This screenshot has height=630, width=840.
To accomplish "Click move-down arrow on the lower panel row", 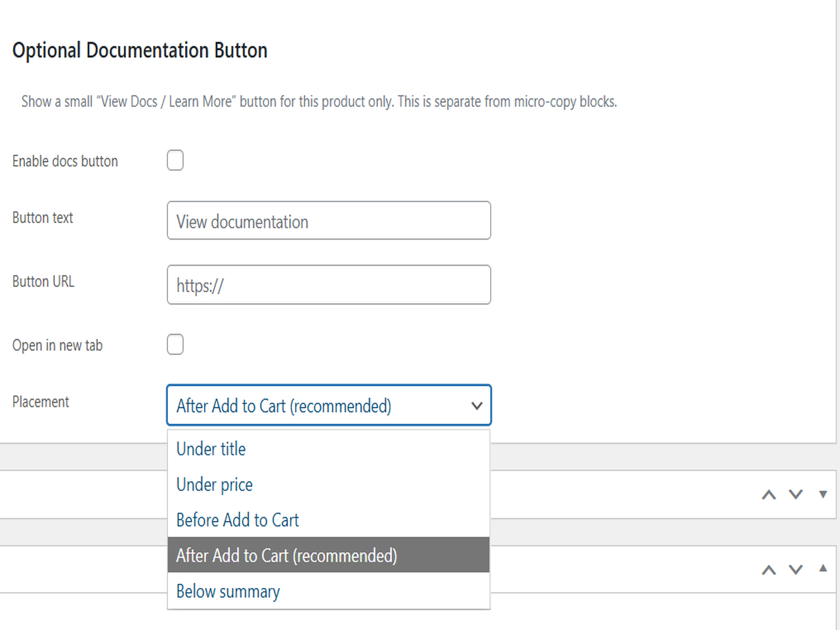I will (795, 570).
